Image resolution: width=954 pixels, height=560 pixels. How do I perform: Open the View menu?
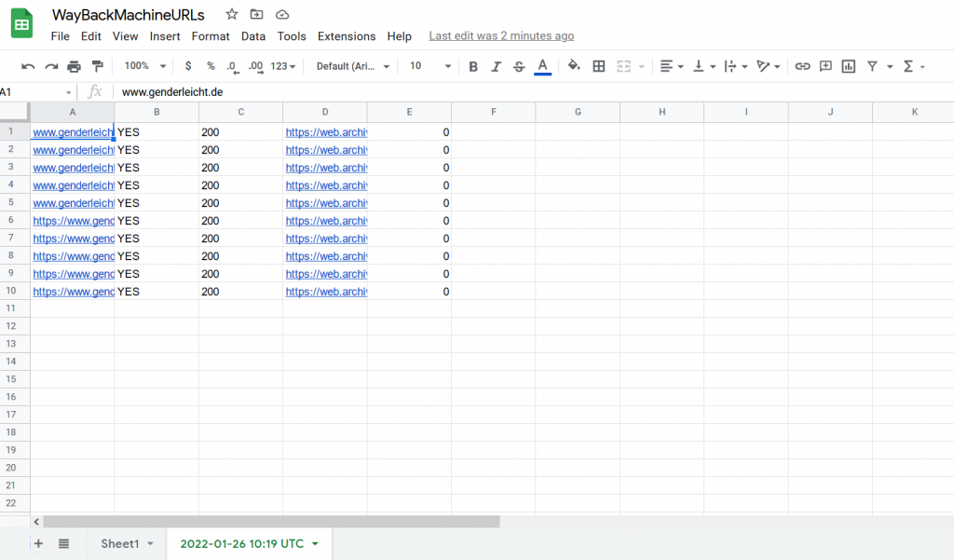pyautogui.click(x=126, y=36)
